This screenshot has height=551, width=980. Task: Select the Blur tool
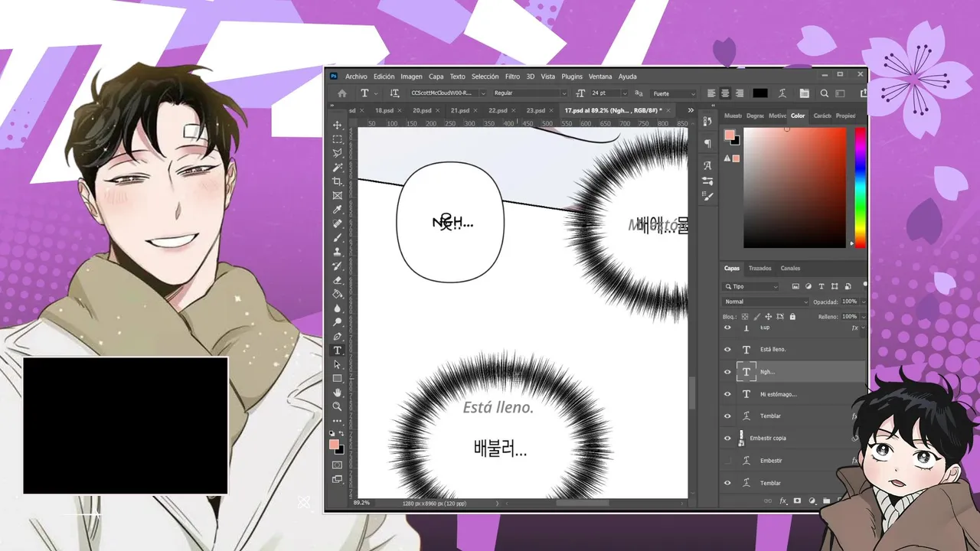[x=337, y=308]
